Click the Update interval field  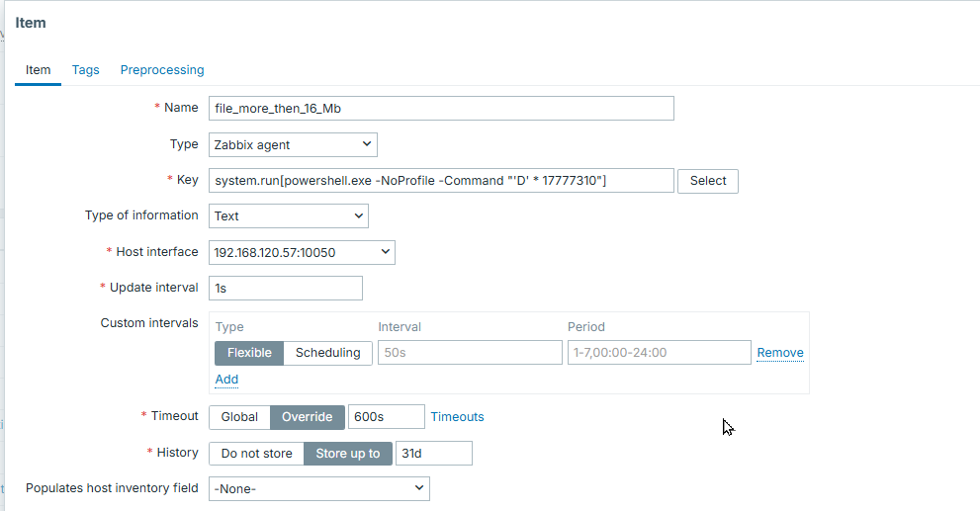click(x=286, y=288)
